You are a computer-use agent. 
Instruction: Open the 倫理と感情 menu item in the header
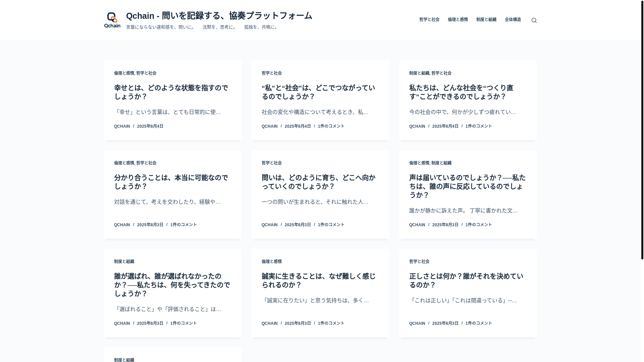[458, 20]
